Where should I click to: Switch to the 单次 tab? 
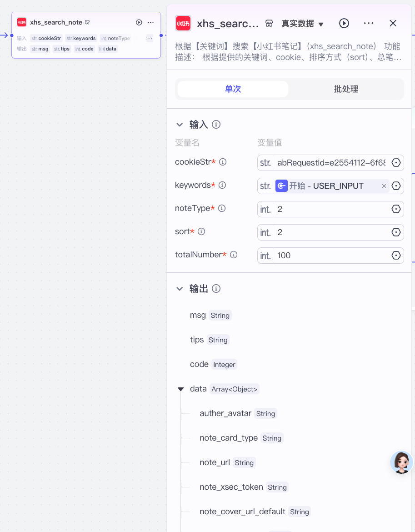tap(233, 89)
